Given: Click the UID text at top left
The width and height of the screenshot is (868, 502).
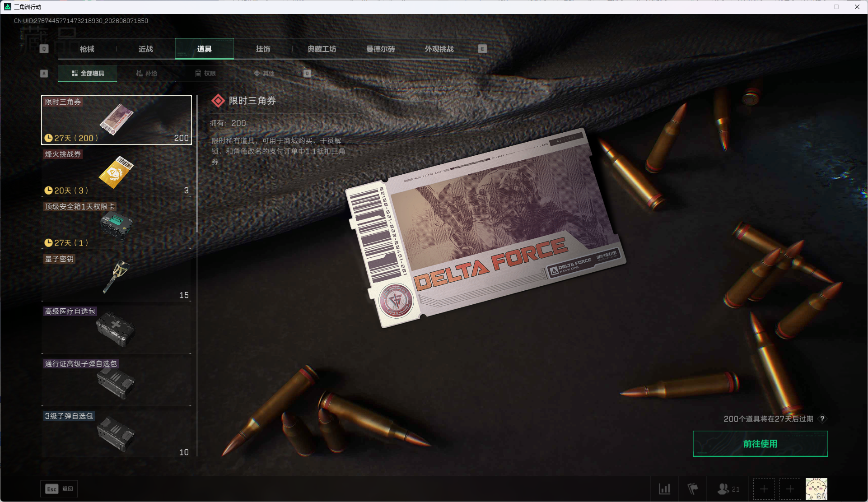Looking at the screenshot, I should [81, 21].
